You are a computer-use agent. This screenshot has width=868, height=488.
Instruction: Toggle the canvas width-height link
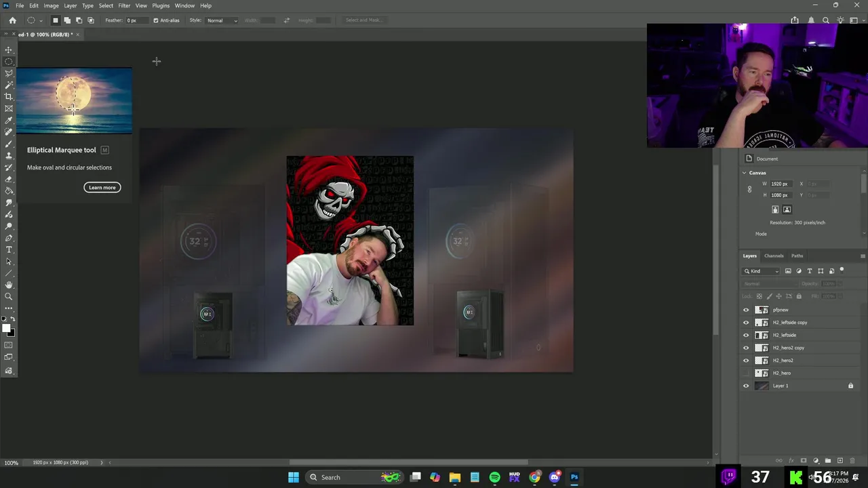point(749,189)
